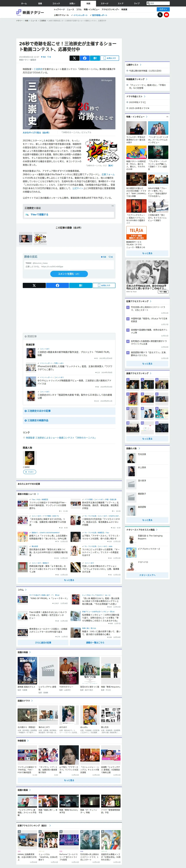The height and width of the screenshot is (868, 186).
Task: Share on X under reader reactions
Action: [34, 285]
